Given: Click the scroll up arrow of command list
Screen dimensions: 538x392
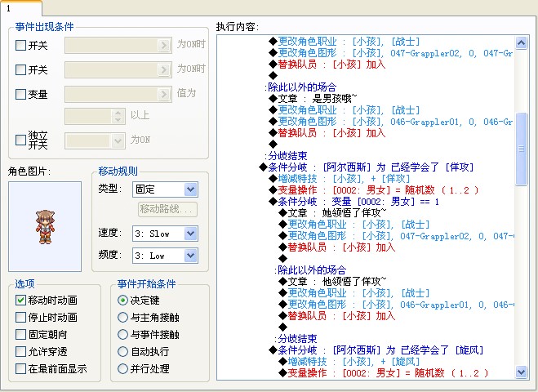Looking at the screenshot, I should point(521,43).
